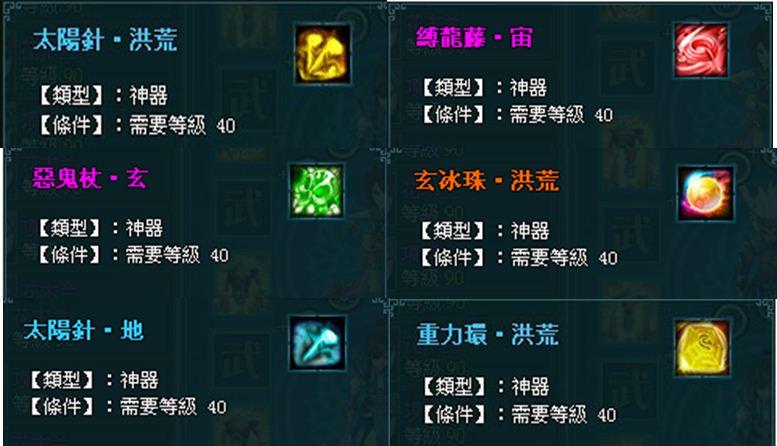777x446 pixels.
Task: Click the orange title 玄冰珠・洪荒
Action: (x=487, y=180)
